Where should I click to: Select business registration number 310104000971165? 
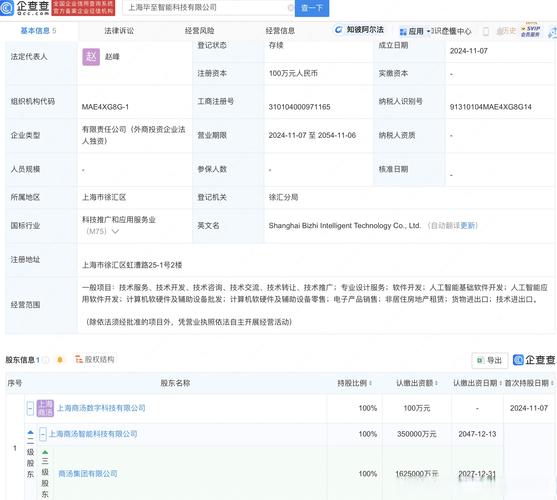(299, 107)
